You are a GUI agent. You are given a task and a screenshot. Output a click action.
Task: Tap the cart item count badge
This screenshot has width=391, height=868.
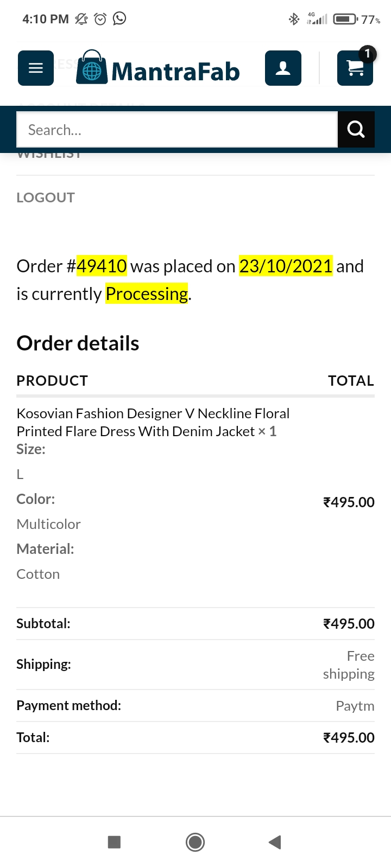click(x=368, y=54)
